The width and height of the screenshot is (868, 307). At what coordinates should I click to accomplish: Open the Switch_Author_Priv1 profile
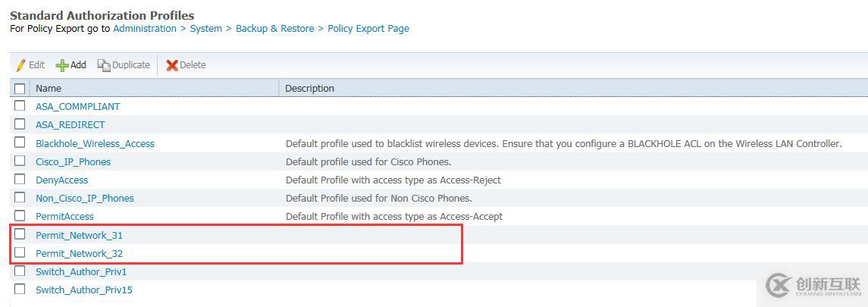pyautogui.click(x=81, y=271)
